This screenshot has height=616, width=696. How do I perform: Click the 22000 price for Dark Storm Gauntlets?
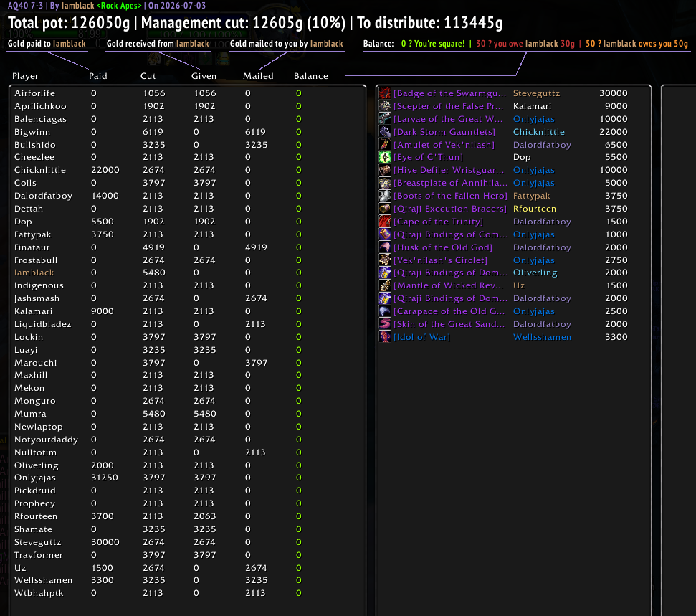(614, 132)
